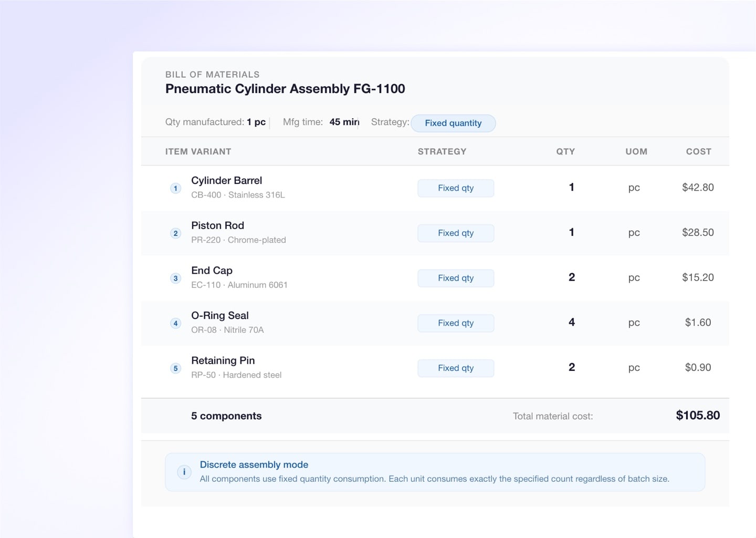Click the row number 3 badge icon

click(x=176, y=278)
